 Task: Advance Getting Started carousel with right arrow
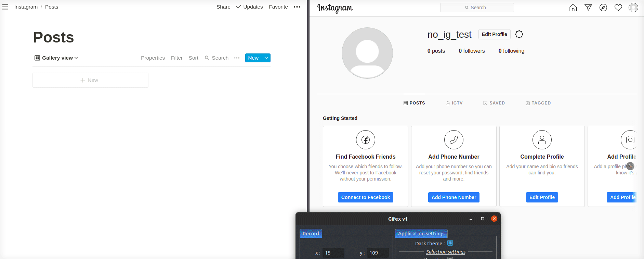pyautogui.click(x=630, y=166)
